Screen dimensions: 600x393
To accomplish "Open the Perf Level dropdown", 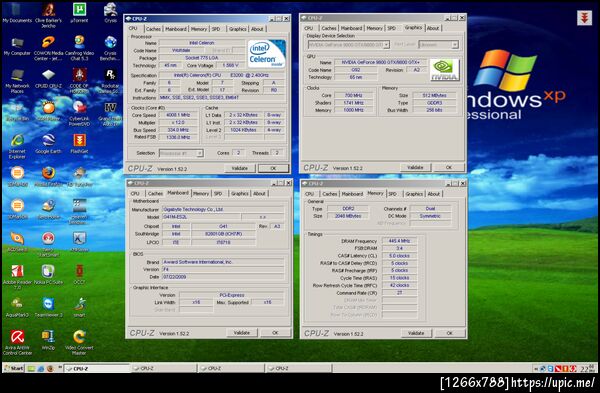I will coord(438,45).
